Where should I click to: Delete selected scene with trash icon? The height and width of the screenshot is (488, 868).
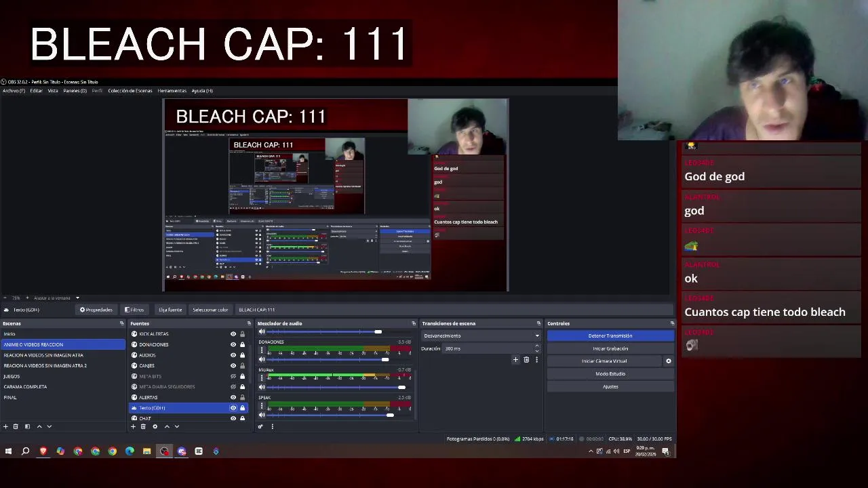tap(16, 426)
